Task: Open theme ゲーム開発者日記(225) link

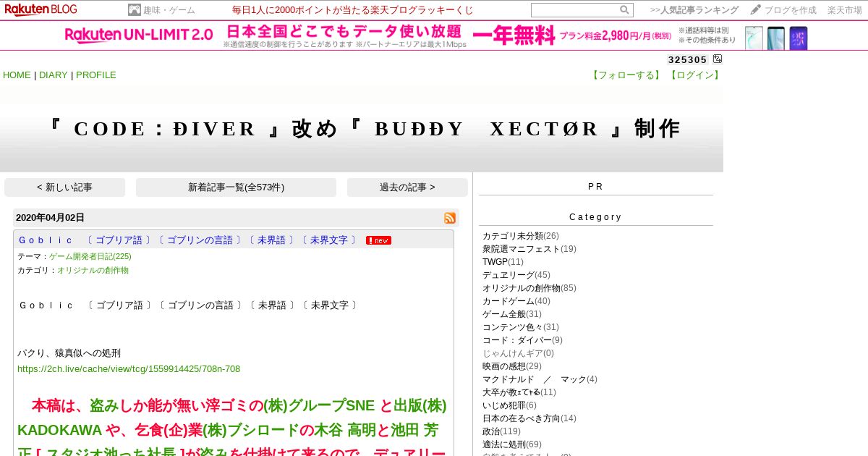Action: point(90,256)
